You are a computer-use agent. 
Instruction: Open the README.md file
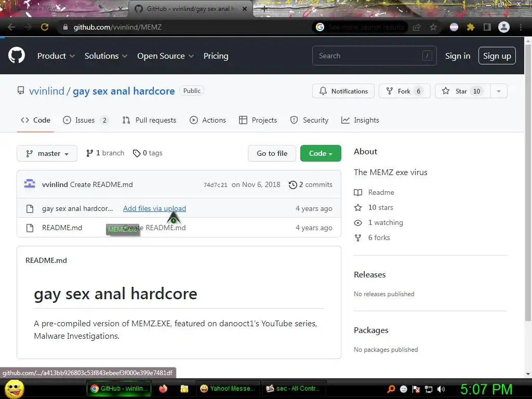point(62,228)
